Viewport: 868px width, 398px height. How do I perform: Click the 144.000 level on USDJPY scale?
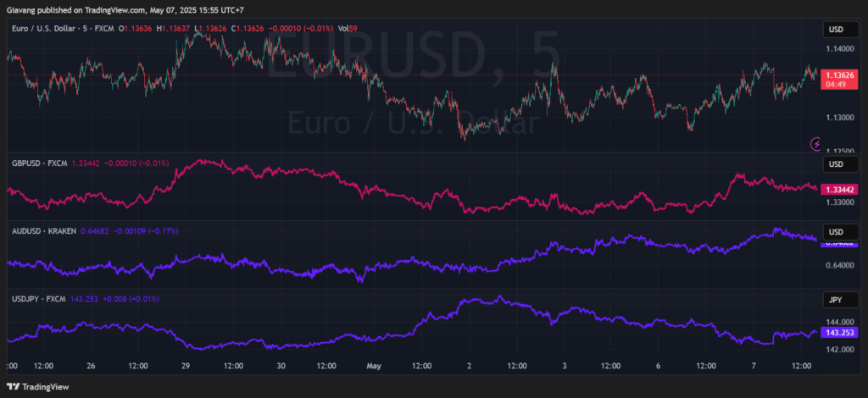[838, 323]
